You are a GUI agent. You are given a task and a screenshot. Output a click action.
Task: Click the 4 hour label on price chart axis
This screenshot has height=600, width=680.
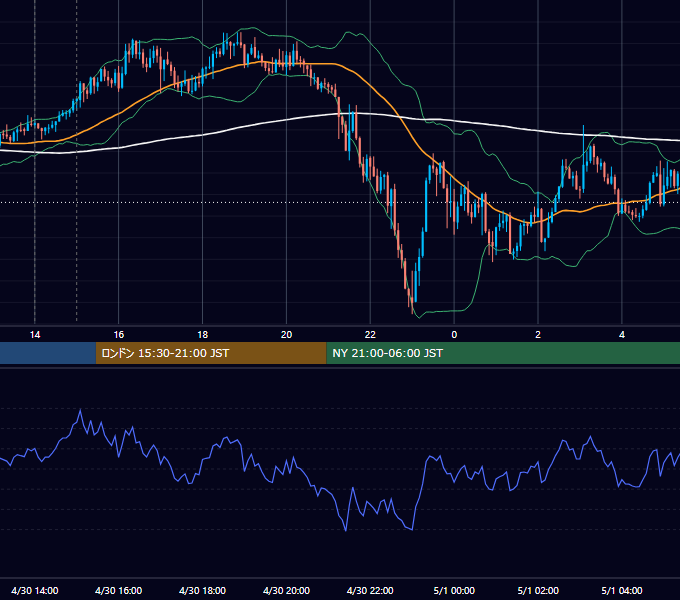[622, 335]
